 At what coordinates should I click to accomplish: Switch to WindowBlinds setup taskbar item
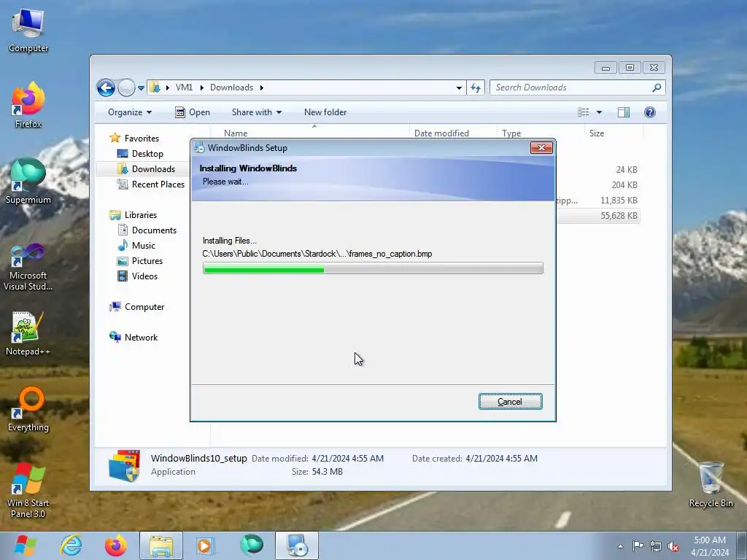297,545
